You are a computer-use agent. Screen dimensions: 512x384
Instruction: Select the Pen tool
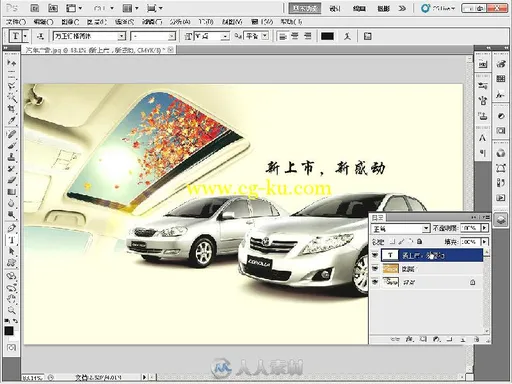[x=12, y=228]
